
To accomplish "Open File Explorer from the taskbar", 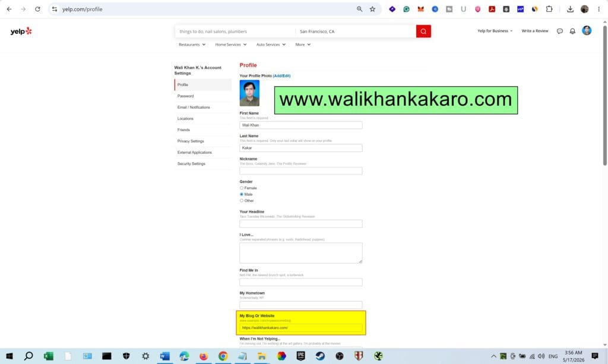I will (262, 356).
